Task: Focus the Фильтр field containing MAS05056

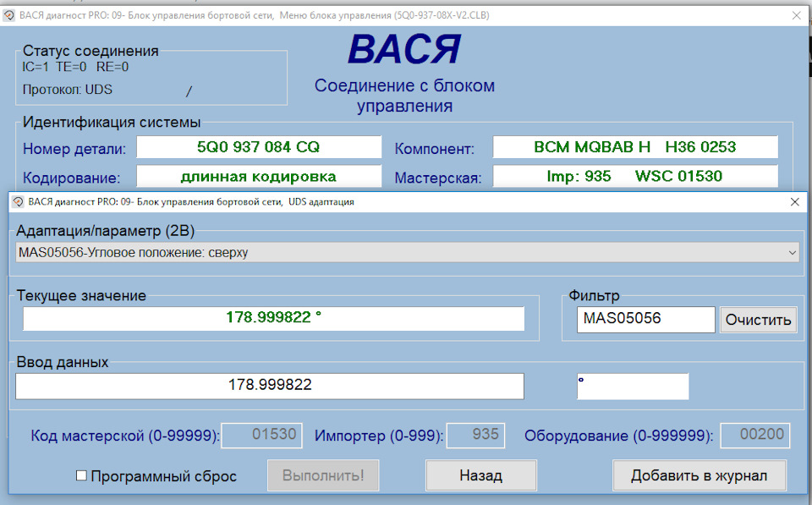Action: pyautogui.click(x=645, y=319)
